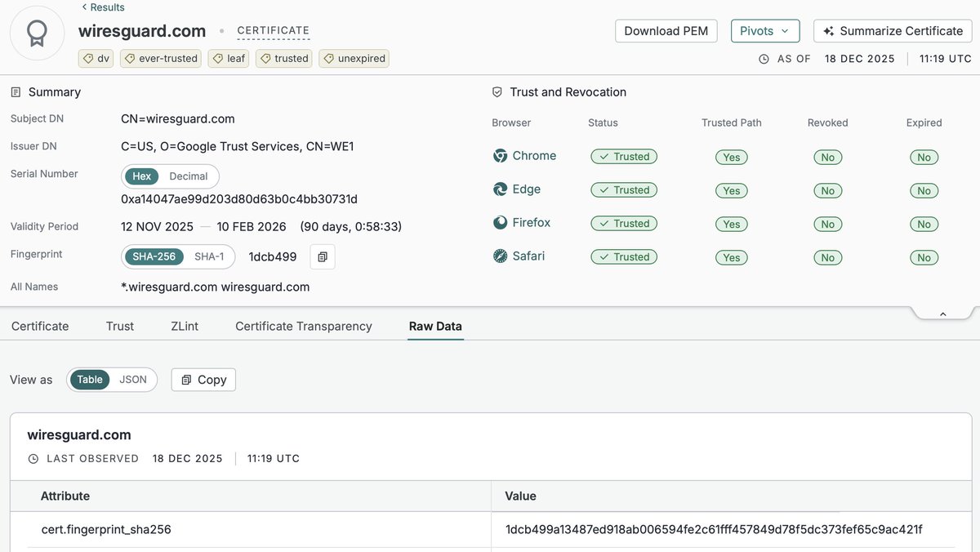Open the Certificate Transparency tab
This screenshot has width=980, height=552.
[304, 326]
